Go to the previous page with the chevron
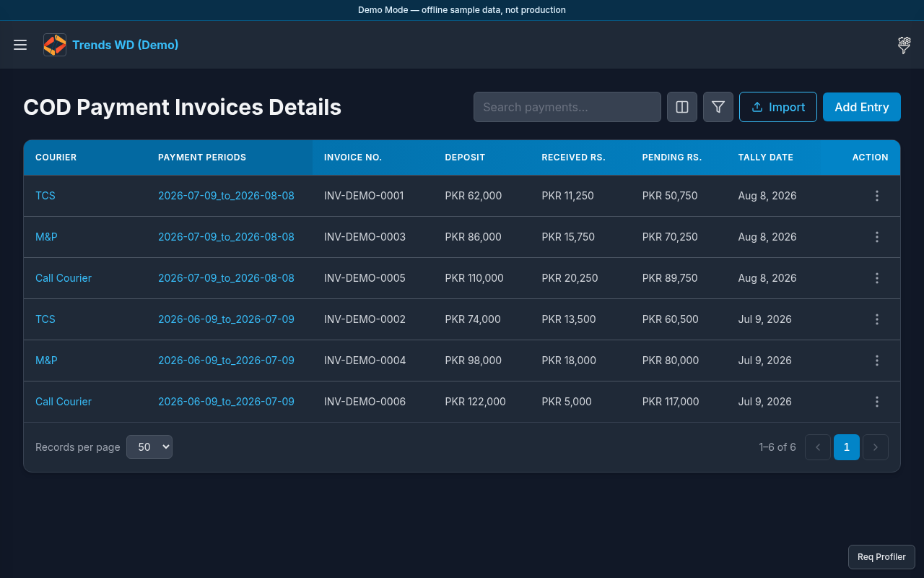Screen dimensions: 924x578 click(818, 447)
